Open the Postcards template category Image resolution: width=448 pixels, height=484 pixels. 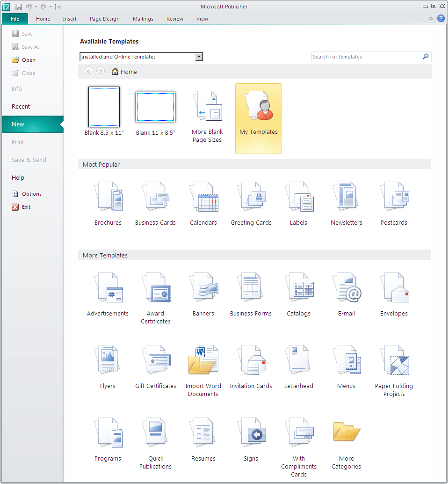coord(394,204)
